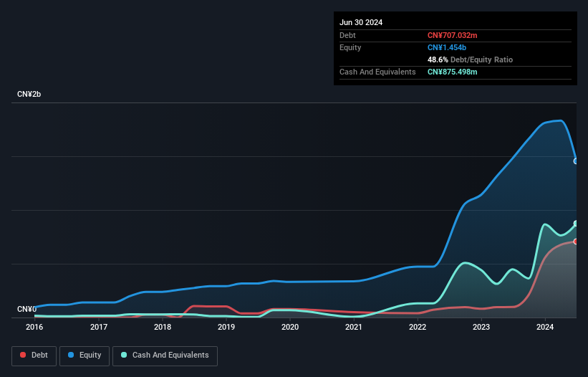Click the 2017 axis label
The width and height of the screenshot is (588, 377).
(x=99, y=327)
